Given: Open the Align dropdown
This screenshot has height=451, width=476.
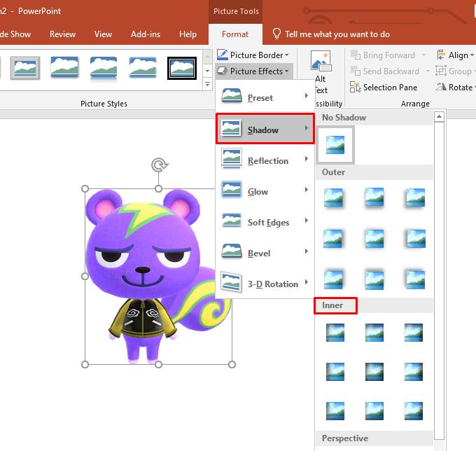Looking at the screenshot, I should coord(455,55).
